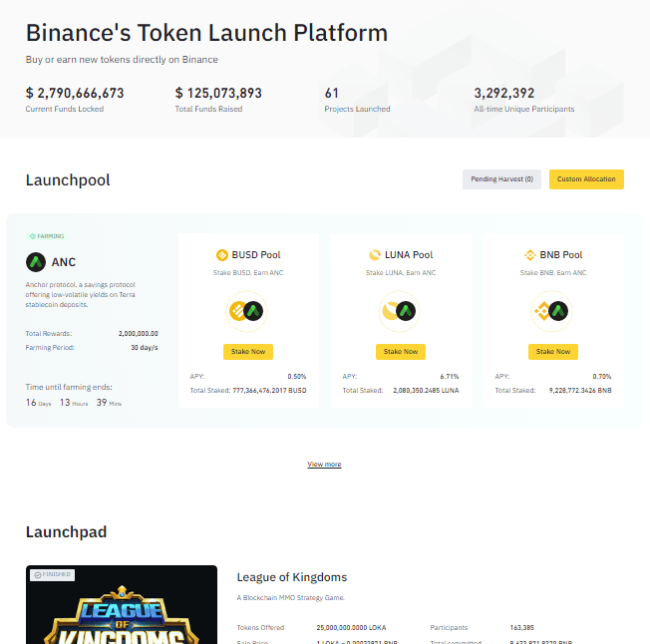Click the LUNA icon beside LUNA Pool title
The width and height of the screenshot is (650, 644).
click(x=375, y=255)
